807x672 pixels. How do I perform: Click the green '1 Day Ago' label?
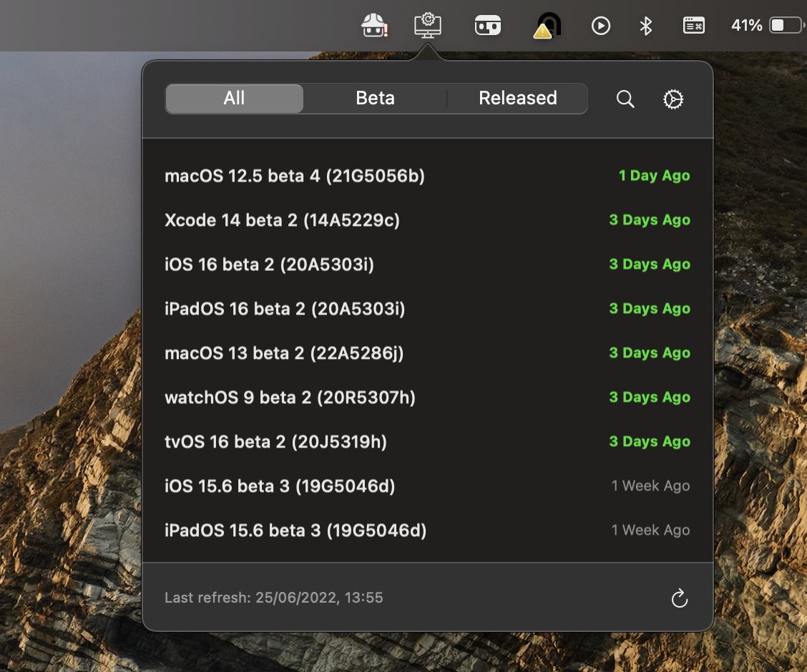point(654,176)
